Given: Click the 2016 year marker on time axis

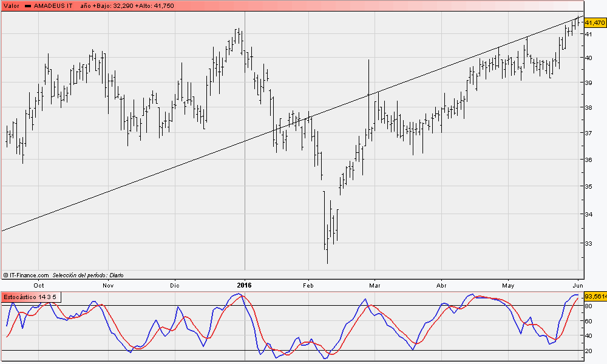Looking at the screenshot, I should tap(244, 285).
